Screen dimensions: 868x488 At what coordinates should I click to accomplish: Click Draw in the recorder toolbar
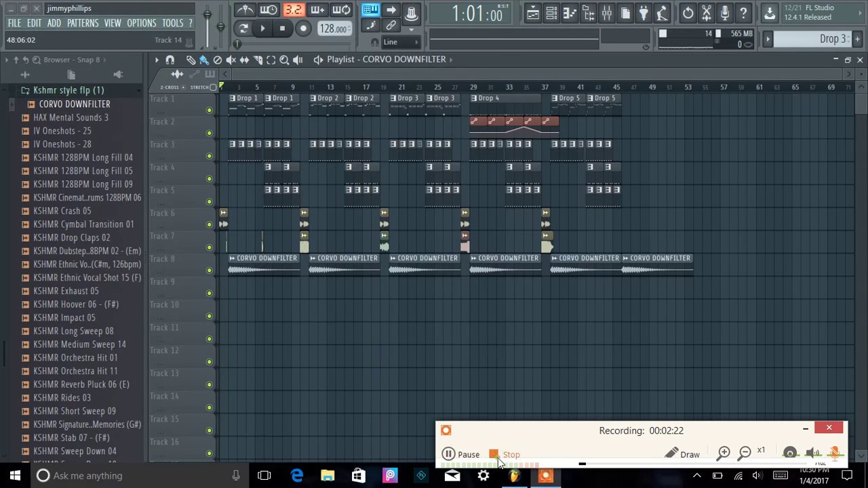tap(682, 454)
